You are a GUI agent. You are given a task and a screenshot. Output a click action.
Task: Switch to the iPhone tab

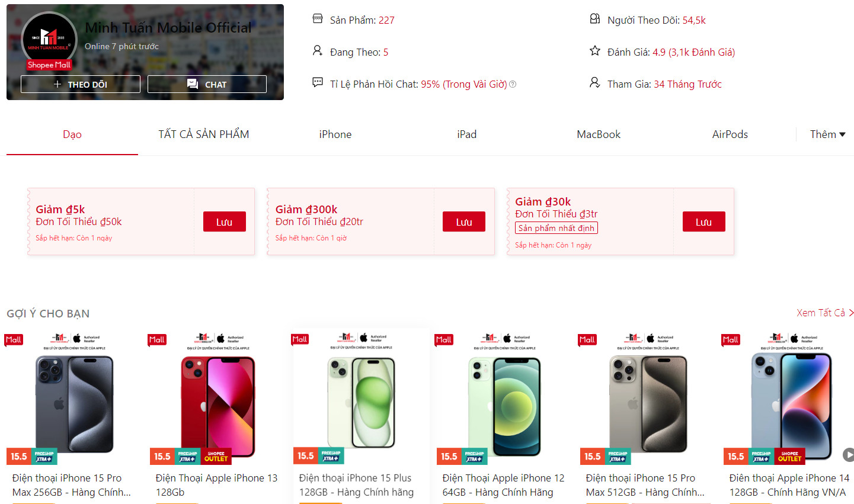click(335, 134)
